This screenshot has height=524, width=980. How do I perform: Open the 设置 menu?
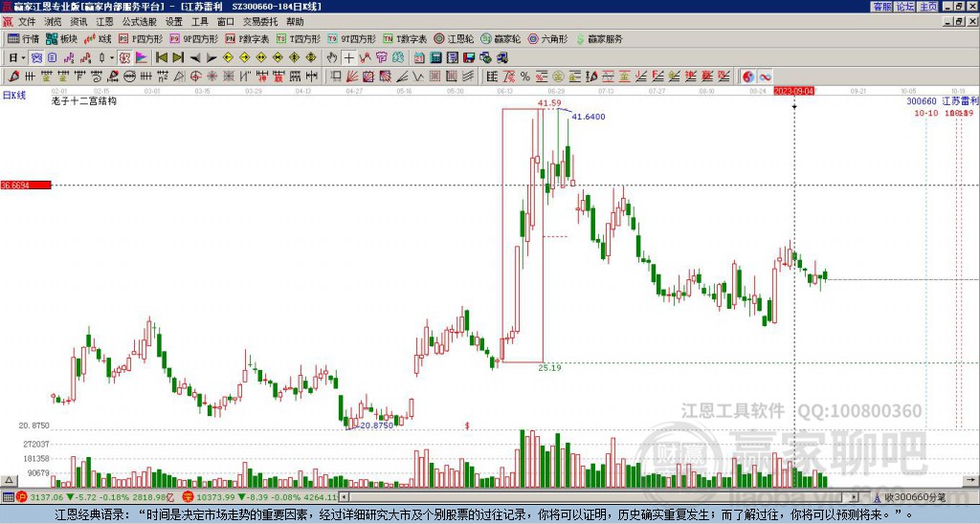pos(174,22)
